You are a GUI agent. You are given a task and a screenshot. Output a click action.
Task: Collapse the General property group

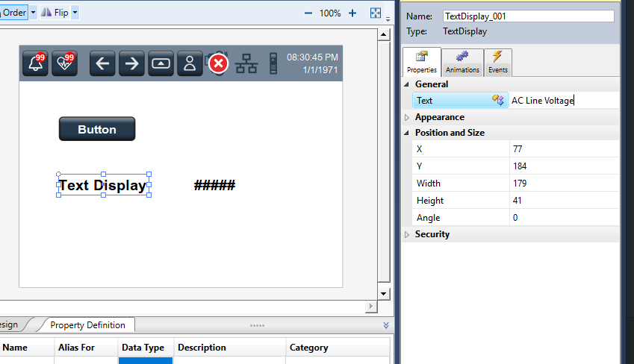tap(407, 84)
